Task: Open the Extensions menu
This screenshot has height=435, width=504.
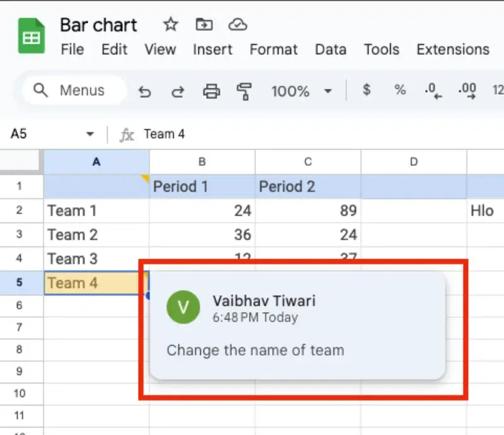Action: (452, 49)
